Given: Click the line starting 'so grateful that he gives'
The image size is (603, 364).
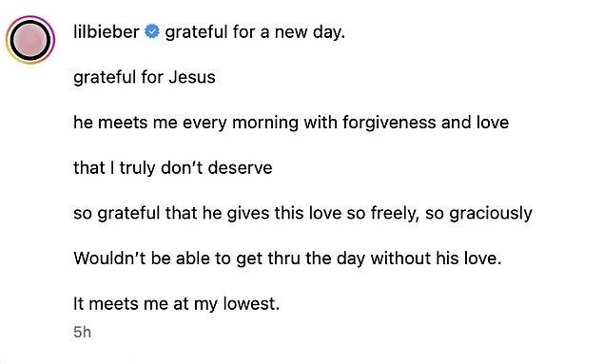Looking at the screenshot, I should 302,213.
